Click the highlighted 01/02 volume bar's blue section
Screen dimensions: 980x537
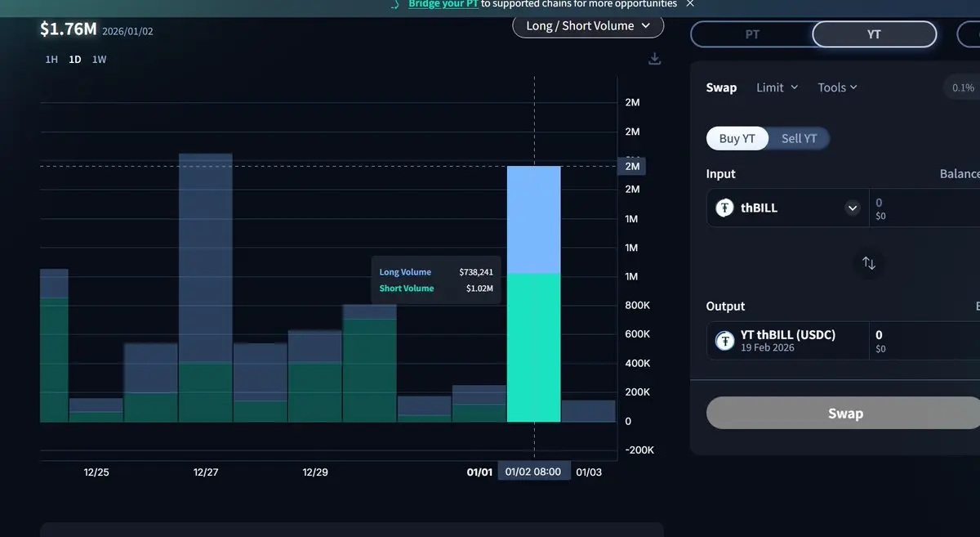534,220
